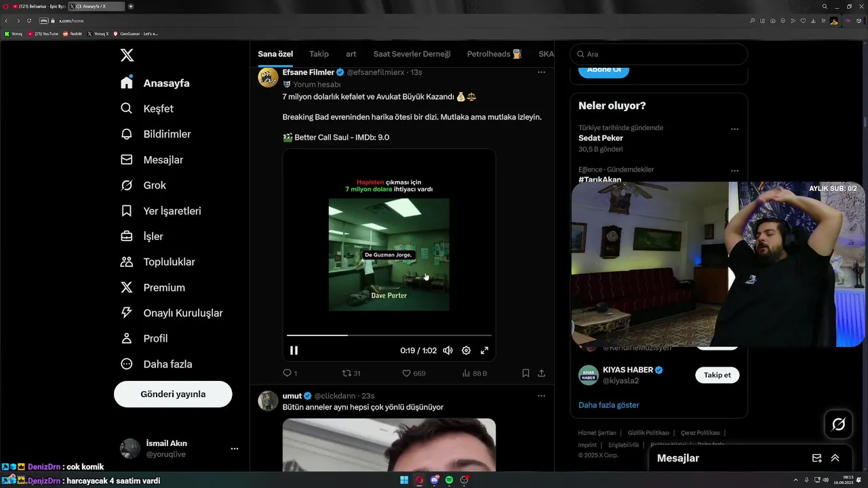Open Onaylı Kuruluşlar page
This screenshot has width=868, height=488.
point(172,313)
